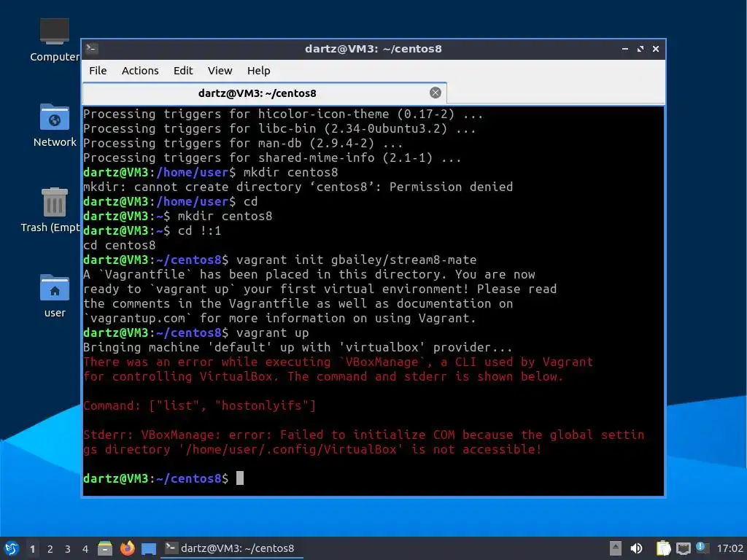
Task: Open the Help menu
Action: [x=259, y=71]
